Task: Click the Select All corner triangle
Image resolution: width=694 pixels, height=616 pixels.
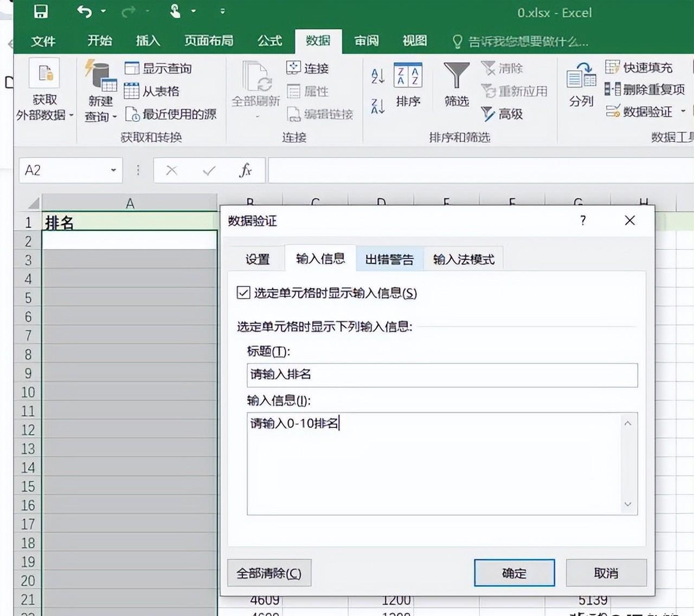Action: coord(34,204)
